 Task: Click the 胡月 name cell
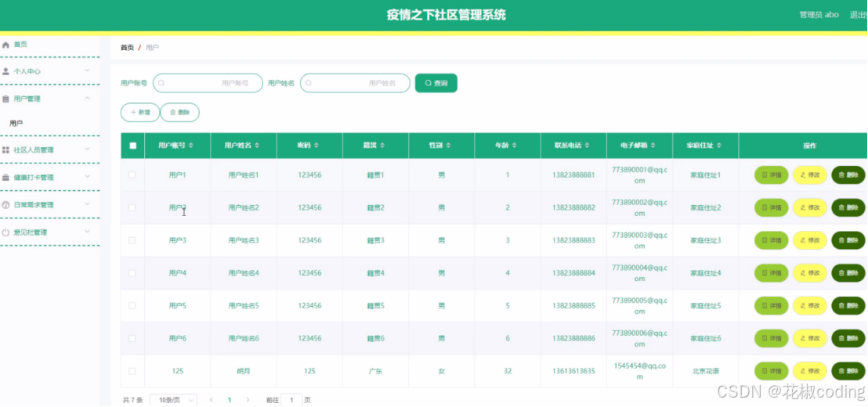tap(244, 371)
